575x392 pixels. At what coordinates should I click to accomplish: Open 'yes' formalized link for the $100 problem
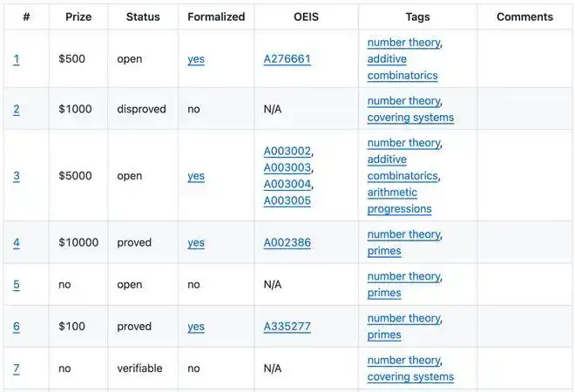(196, 327)
